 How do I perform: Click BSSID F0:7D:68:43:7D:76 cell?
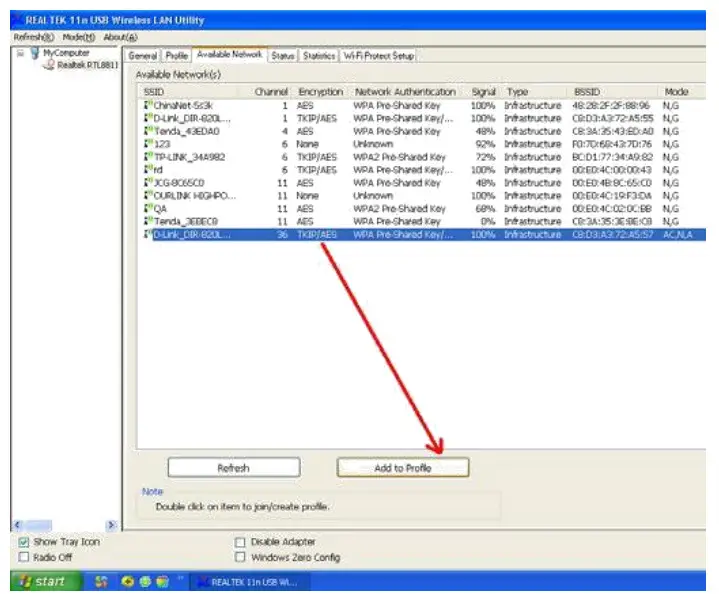(x=612, y=144)
